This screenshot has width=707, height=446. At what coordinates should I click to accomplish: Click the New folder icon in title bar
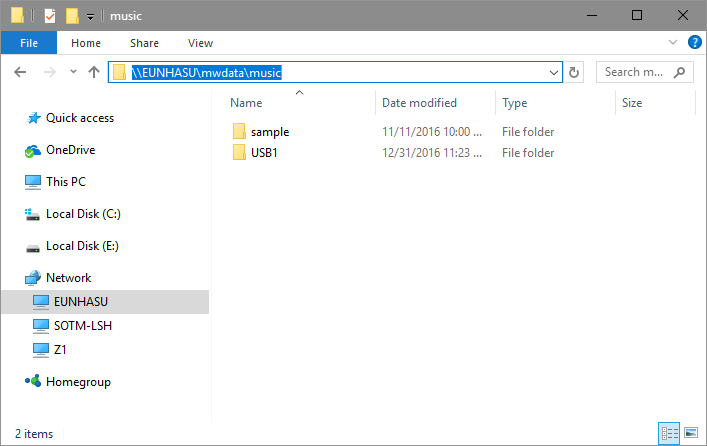(x=72, y=15)
